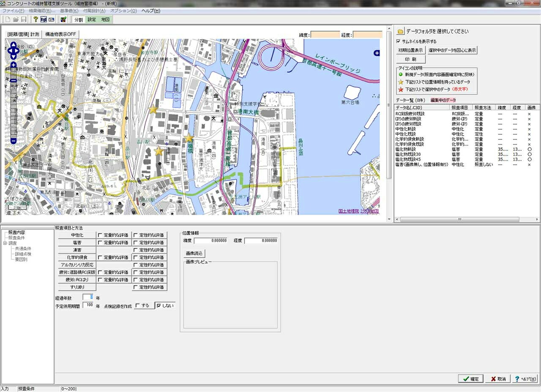This screenshot has height=392, width=541.
Task: Click the 取消 button with red X
Action: pyautogui.click(x=498, y=379)
